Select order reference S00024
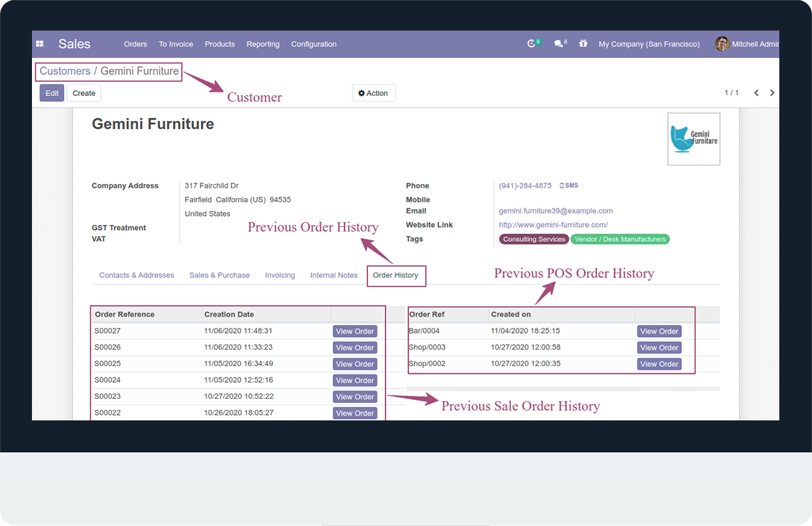 tap(107, 380)
